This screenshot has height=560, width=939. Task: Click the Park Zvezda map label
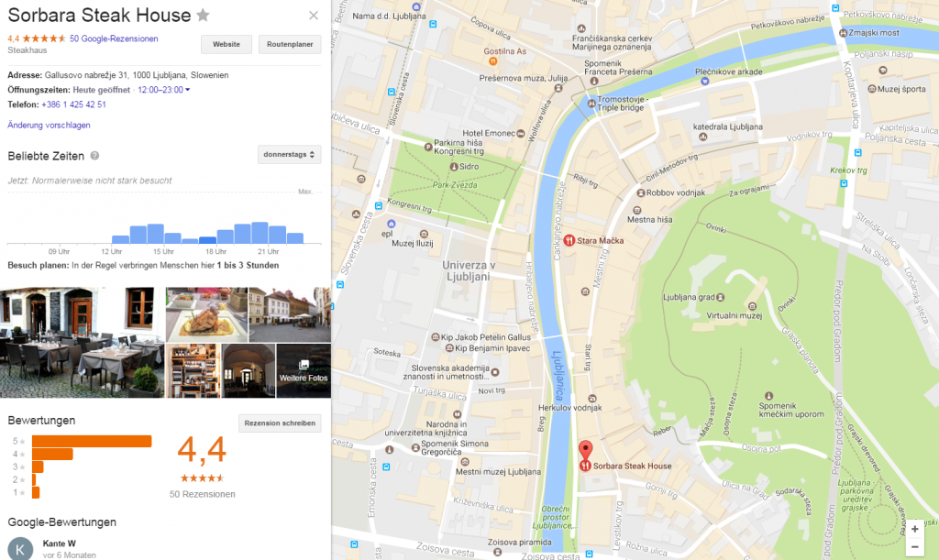click(x=455, y=185)
